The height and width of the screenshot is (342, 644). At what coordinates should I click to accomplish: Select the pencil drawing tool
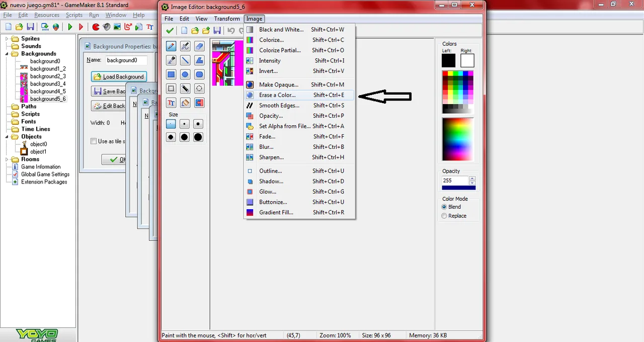[171, 46]
